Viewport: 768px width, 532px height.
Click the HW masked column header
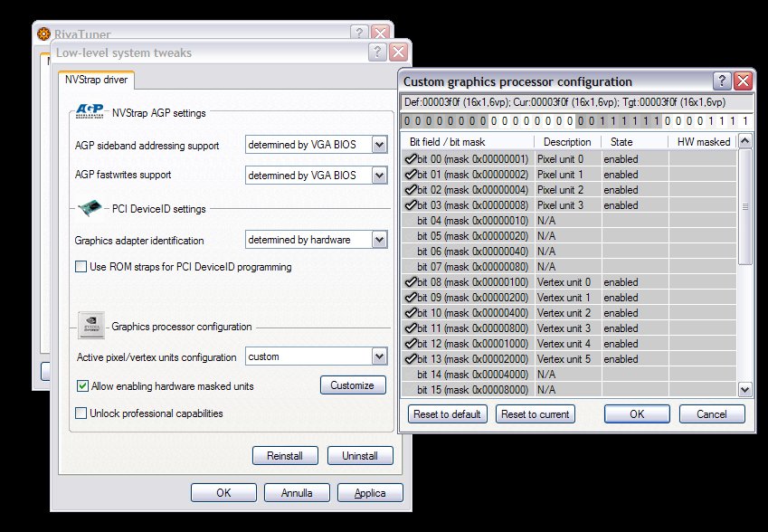pyautogui.click(x=703, y=142)
